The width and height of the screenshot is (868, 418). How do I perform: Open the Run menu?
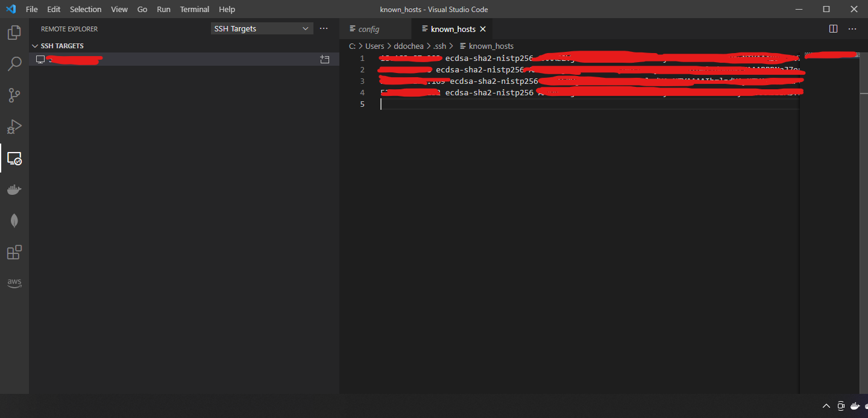[x=163, y=9]
